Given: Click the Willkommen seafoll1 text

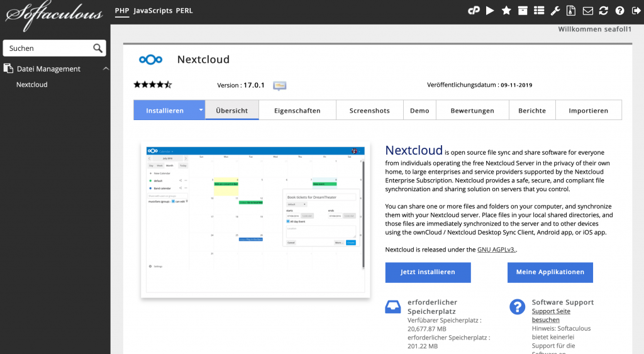Looking at the screenshot, I should click(x=594, y=29).
